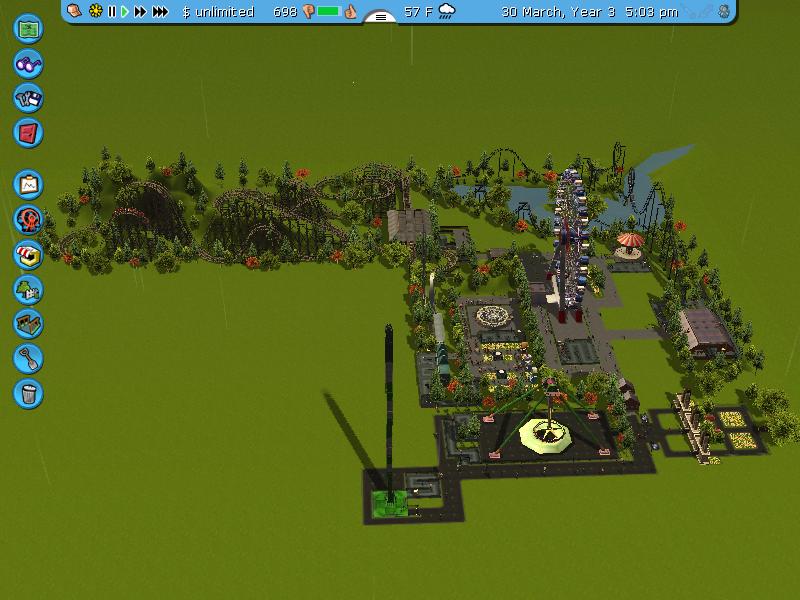800x600 pixels.
Task: Open the scenery tree and fence menu
Action: tap(28, 289)
